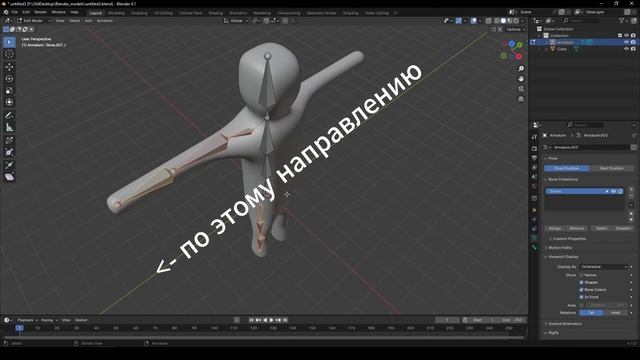Image resolution: width=640 pixels, height=360 pixels.
Task: Activate the Cursor tool
Action: click(x=9, y=54)
